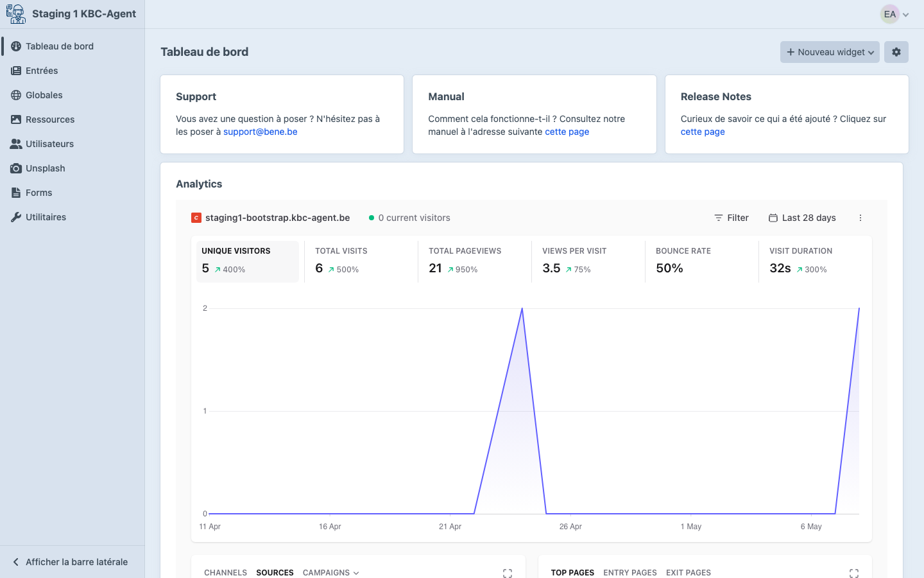Viewport: 924px width, 578px height.
Task: Go to Unsplash in the sidebar
Action: pyautogui.click(x=46, y=168)
